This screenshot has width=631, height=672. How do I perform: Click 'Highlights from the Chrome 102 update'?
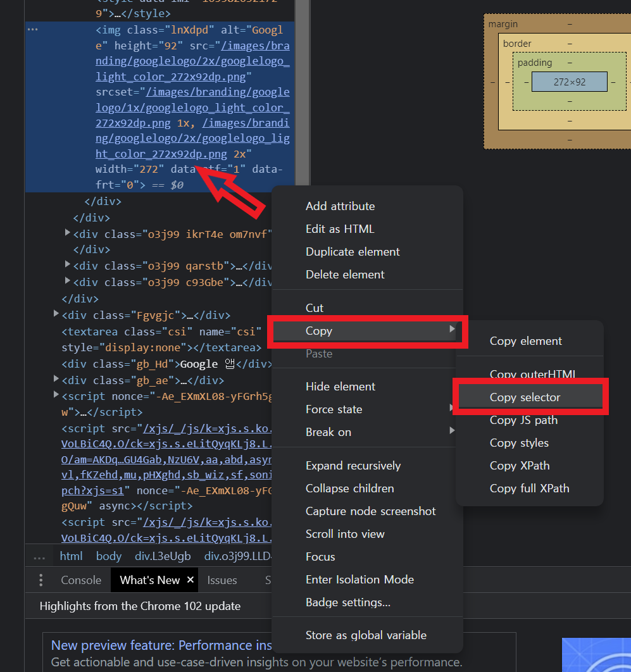tap(140, 606)
